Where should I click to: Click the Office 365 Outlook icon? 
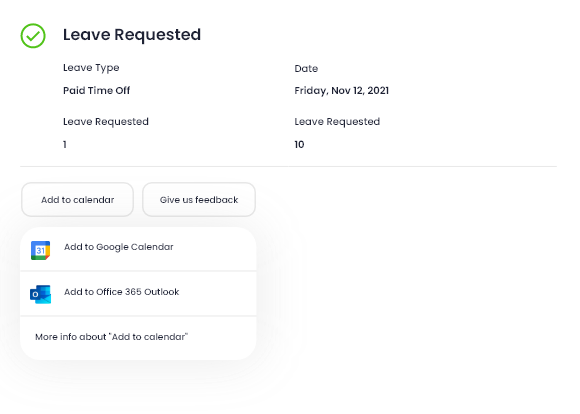click(x=40, y=294)
